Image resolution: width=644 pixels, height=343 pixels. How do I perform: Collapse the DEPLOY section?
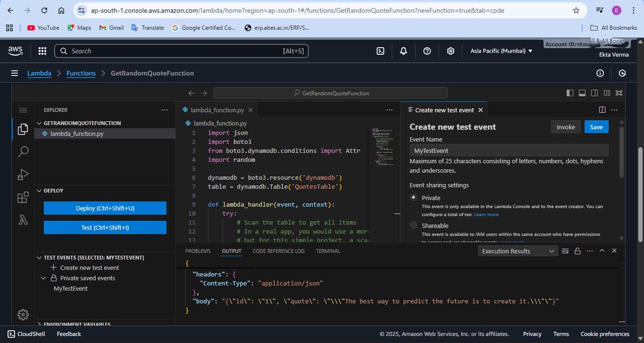click(x=39, y=190)
